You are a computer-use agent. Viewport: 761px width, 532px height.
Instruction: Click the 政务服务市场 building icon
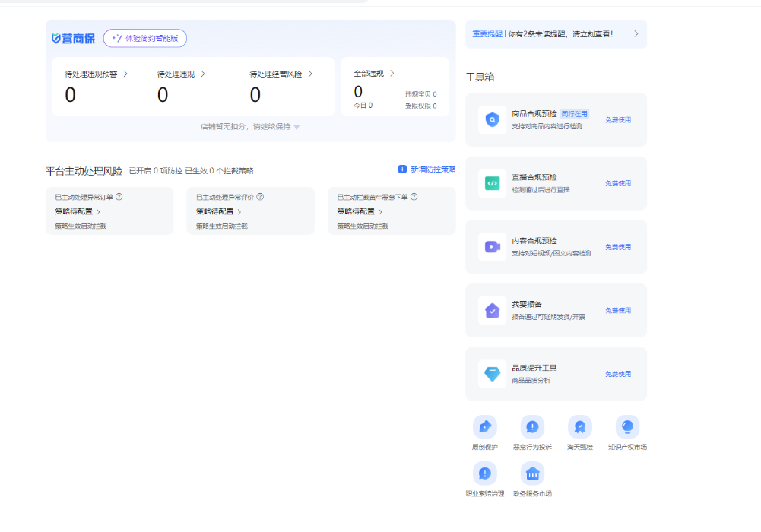[532, 473]
